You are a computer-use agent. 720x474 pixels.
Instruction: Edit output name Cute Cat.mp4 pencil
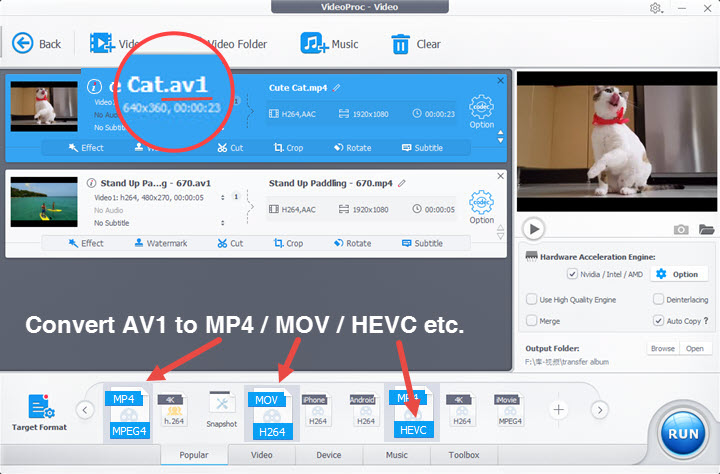[x=337, y=87]
